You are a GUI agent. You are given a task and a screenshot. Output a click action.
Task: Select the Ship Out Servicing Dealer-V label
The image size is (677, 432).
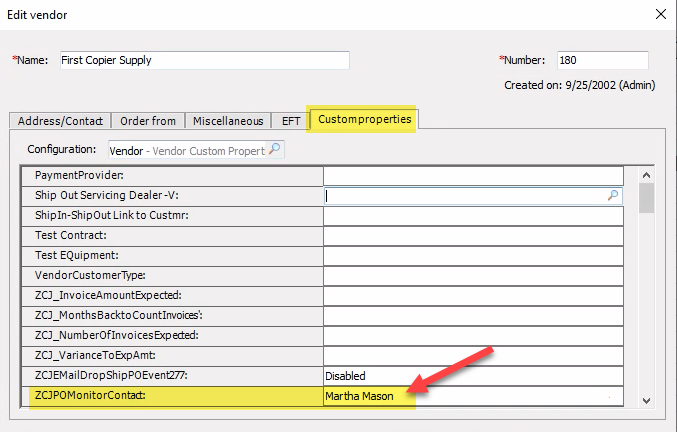(x=107, y=195)
